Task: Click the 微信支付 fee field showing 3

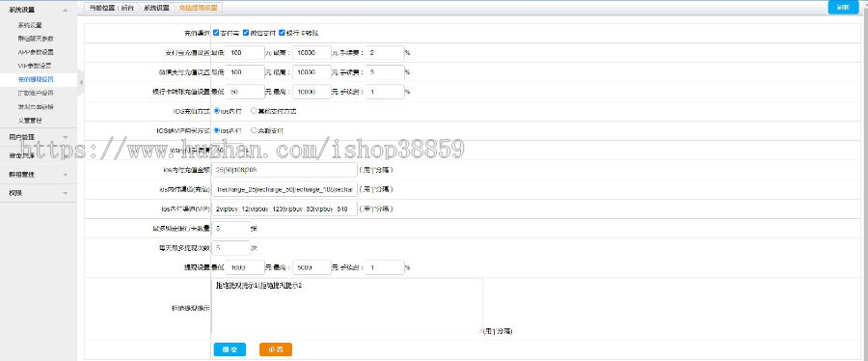Action: pyautogui.click(x=385, y=72)
